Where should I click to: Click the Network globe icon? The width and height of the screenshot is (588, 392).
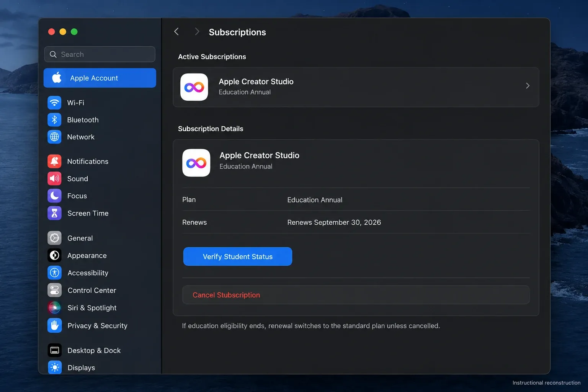tap(54, 137)
